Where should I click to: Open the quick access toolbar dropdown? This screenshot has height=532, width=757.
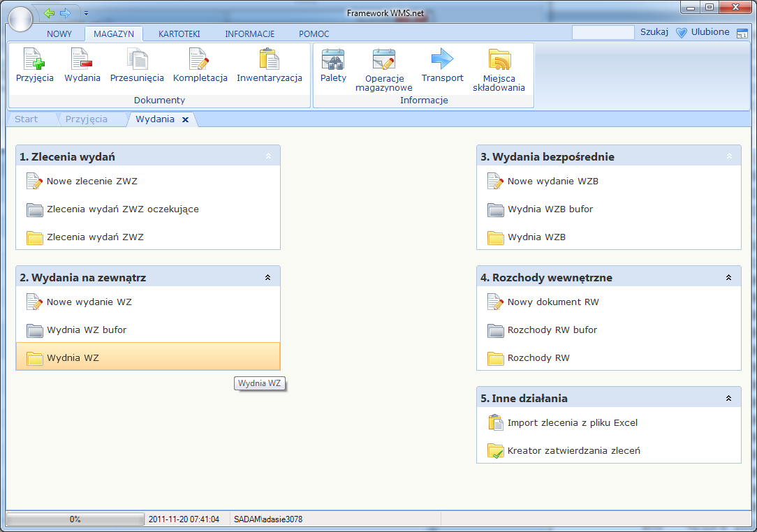(86, 13)
